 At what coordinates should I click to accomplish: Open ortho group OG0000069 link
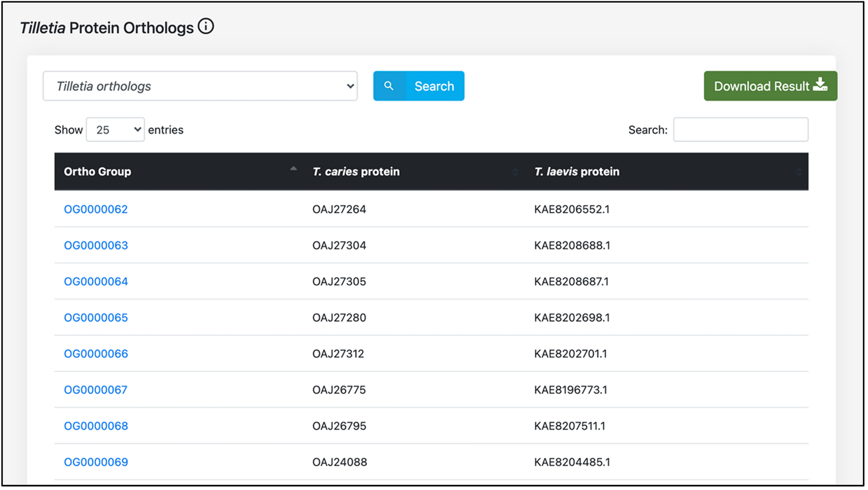(x=96, y=462)
